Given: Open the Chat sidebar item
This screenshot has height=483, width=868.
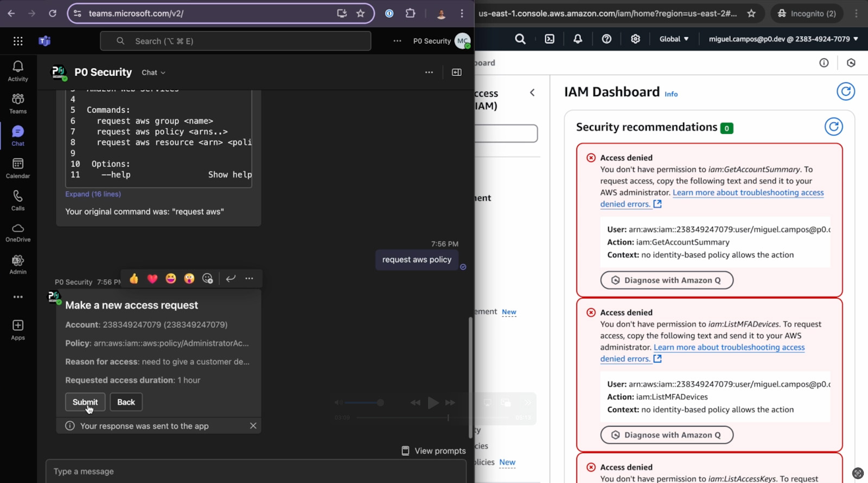Looking at the screenshot, I should (18, 136).
